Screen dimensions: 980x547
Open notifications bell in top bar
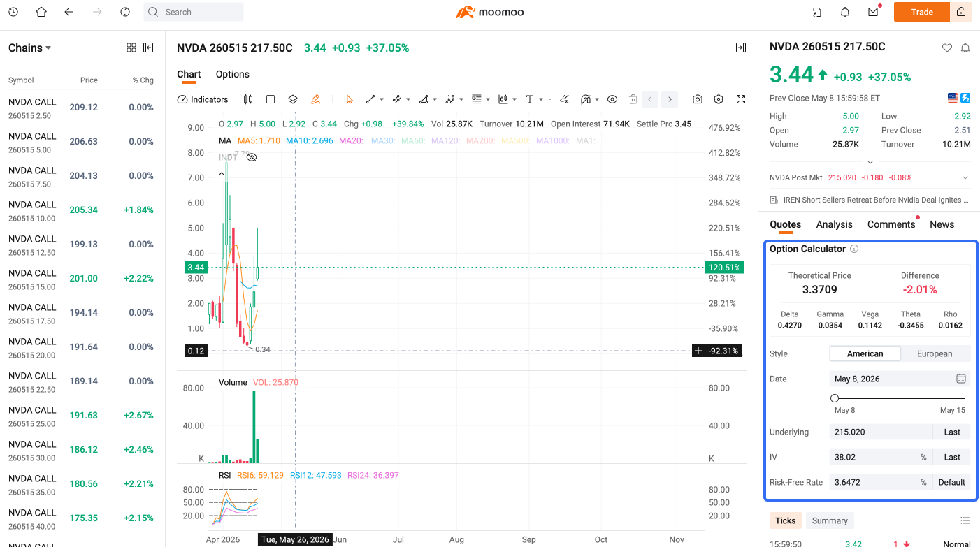click(x=845, y=12)
